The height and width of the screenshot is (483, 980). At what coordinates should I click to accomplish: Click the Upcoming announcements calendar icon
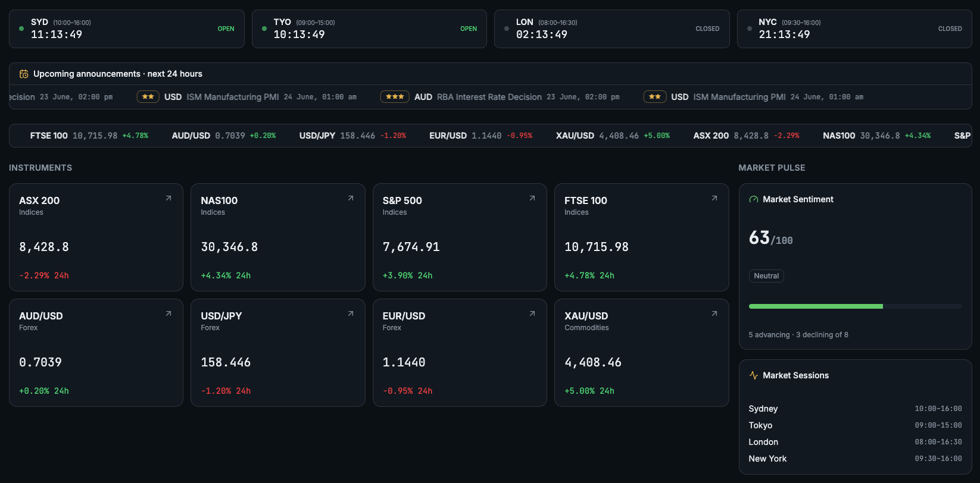pos(24,74)
